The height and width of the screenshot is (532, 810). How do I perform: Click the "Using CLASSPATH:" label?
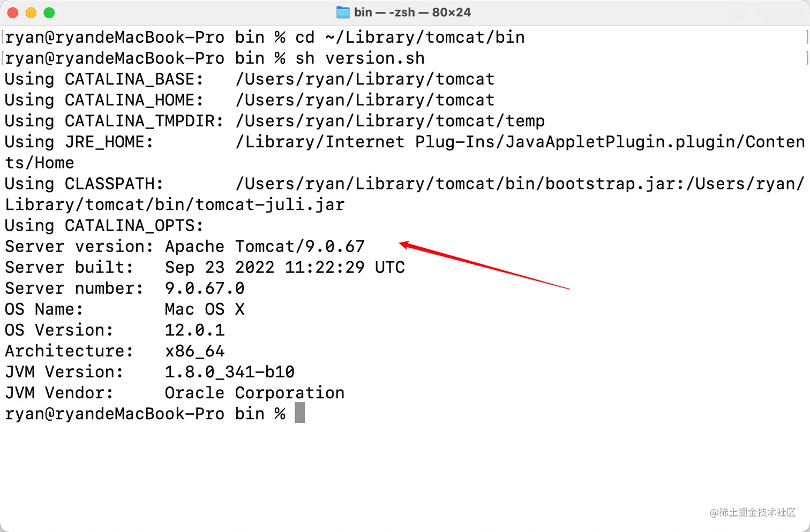[x=84, y=184]
